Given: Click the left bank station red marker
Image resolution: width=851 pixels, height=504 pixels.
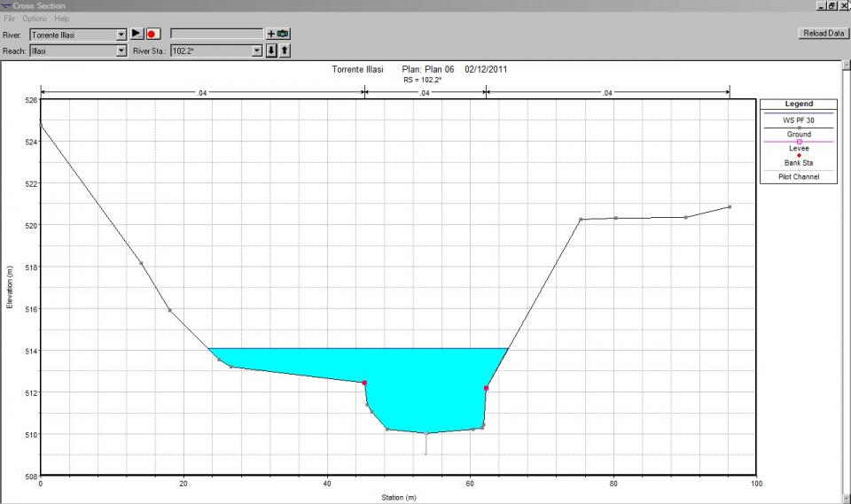Looking at the screenshot, I should (364, 383).
